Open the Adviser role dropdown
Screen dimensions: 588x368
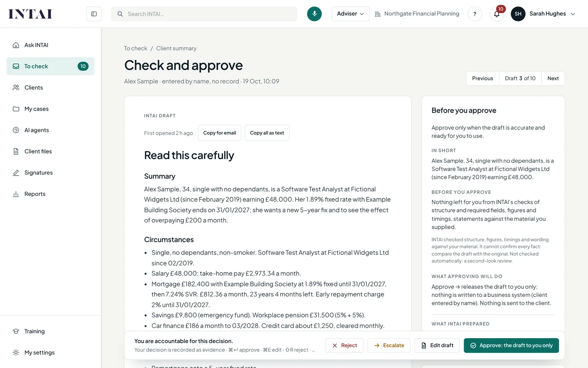pyautogui.click(x=350, y=14)
